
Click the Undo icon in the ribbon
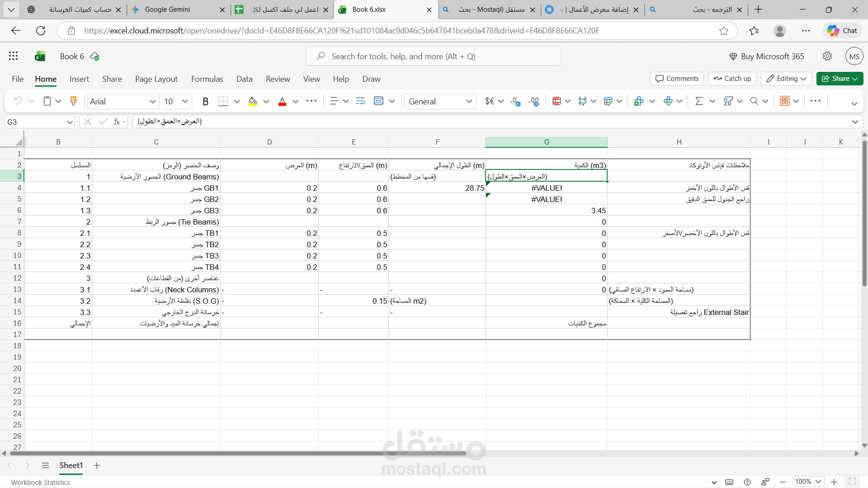(x=18, y=101)
